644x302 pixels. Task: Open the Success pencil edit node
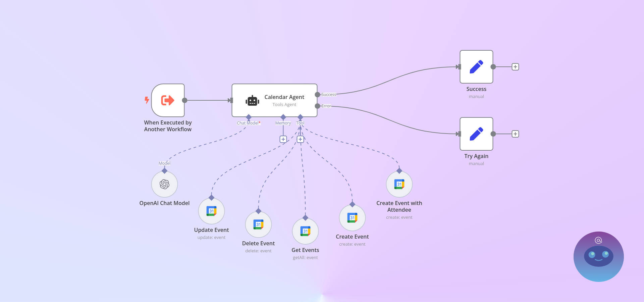476,67
